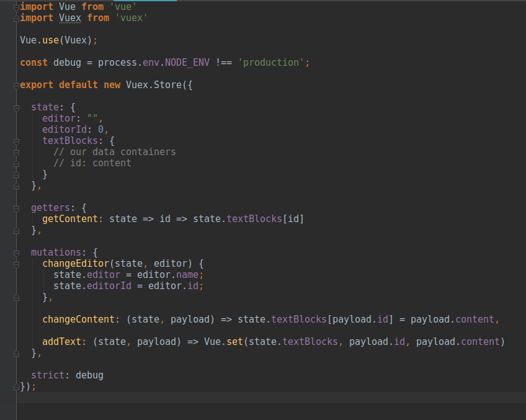This screenshot has width=526, height=420.
Task: Click the comment "// our data containers"
Action: tap(115, 152)
